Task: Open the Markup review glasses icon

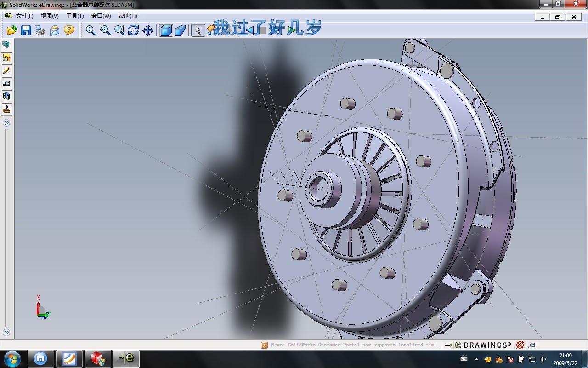Action: pyautogui.click(x=6, y=57)
